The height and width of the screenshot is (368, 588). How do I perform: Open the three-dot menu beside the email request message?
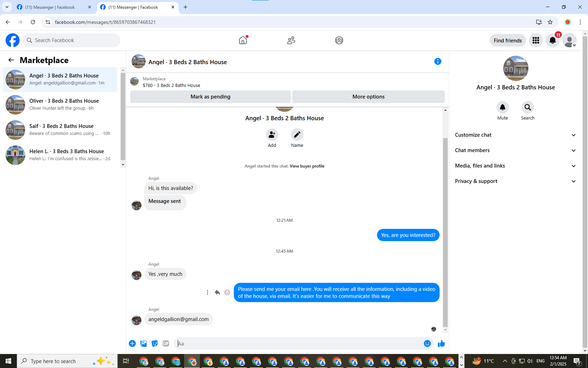coord(208,292)
